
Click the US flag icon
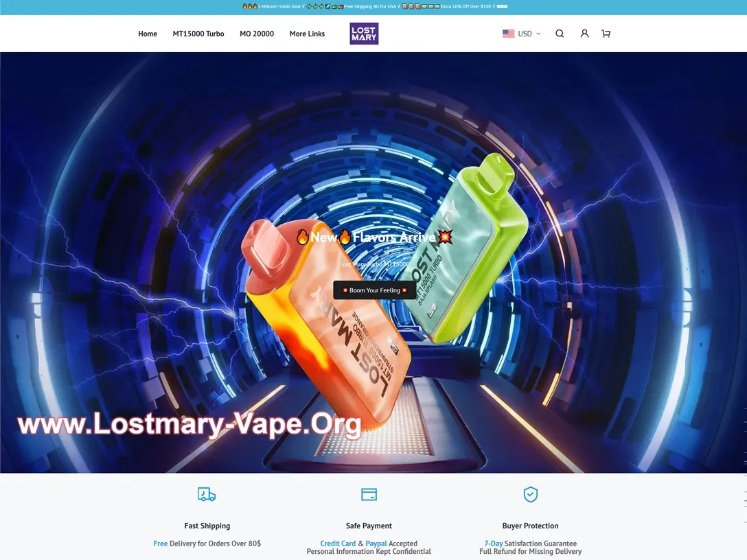(x=508, y=34)
